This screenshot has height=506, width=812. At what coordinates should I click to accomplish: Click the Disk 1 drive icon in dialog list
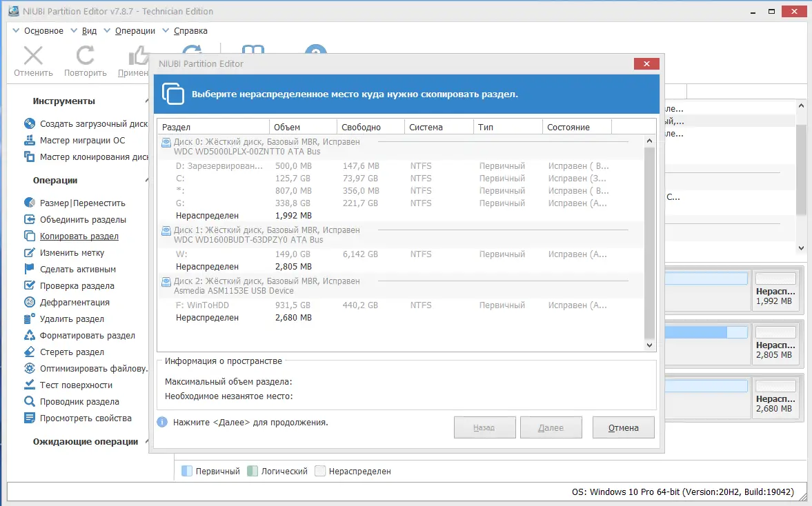click(x=166, y=231)
